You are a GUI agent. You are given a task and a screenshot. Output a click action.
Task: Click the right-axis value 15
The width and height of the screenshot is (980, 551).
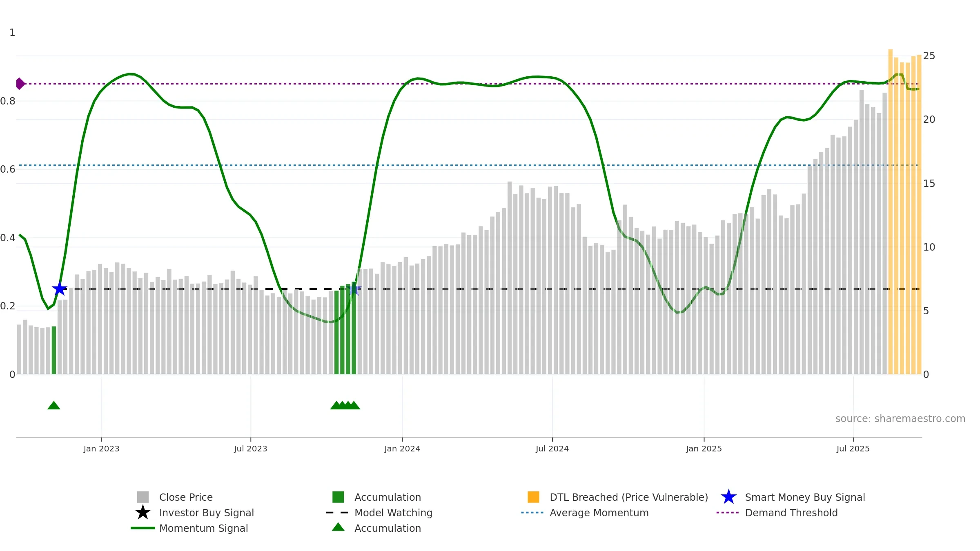(x=929, y=184)
